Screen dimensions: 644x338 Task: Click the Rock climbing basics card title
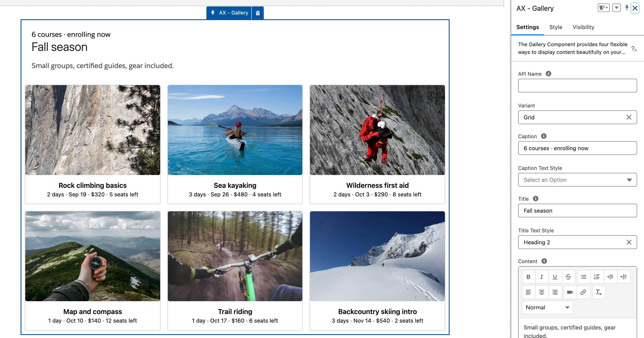[92, 185]
